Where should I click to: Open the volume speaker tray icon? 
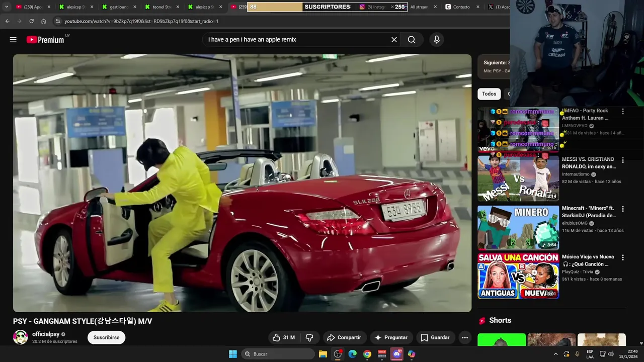[x=611, y=354]
